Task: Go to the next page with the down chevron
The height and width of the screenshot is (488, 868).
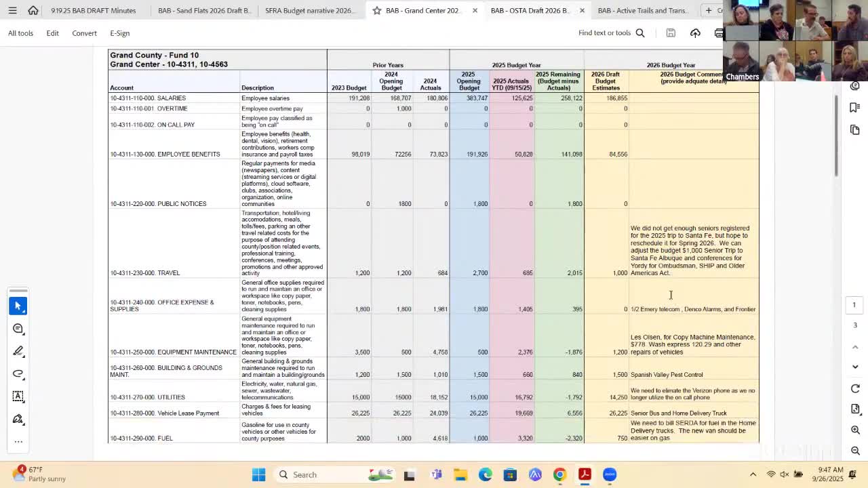Action: 855,367
